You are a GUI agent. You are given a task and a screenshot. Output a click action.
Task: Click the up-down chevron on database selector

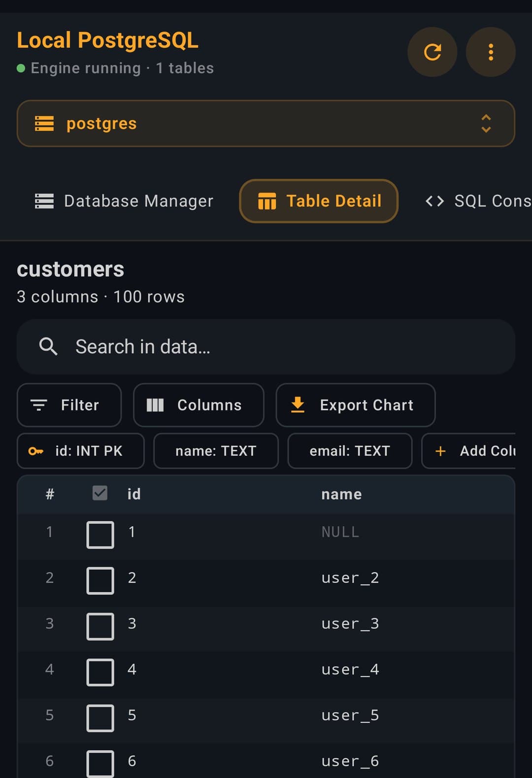point(486,123)
